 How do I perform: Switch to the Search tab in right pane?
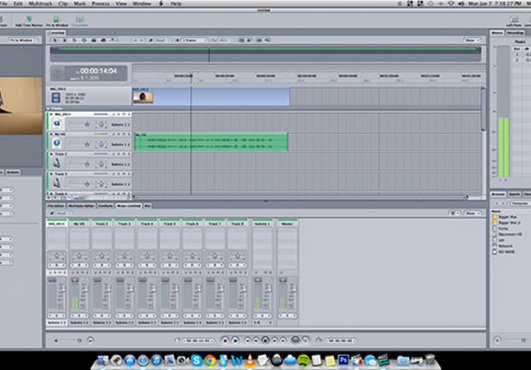click(x=514, y=194)
